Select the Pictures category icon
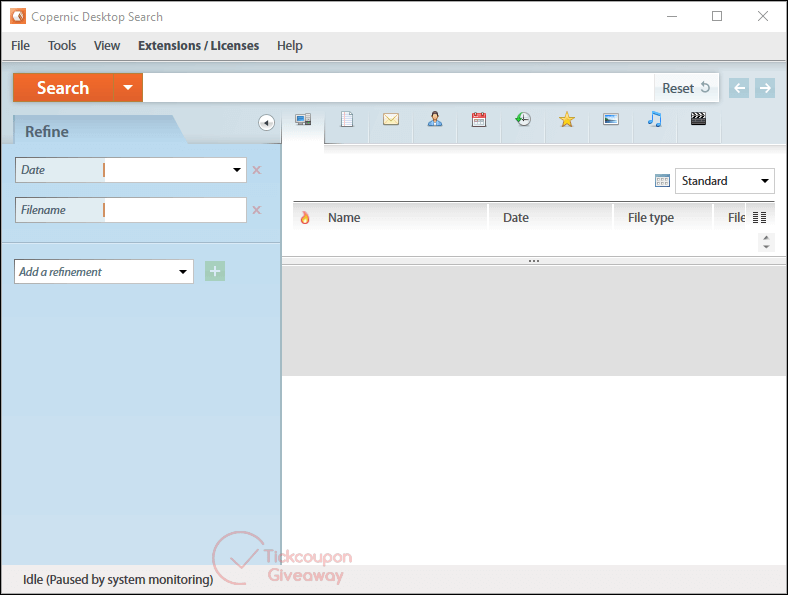 [611, 119]
